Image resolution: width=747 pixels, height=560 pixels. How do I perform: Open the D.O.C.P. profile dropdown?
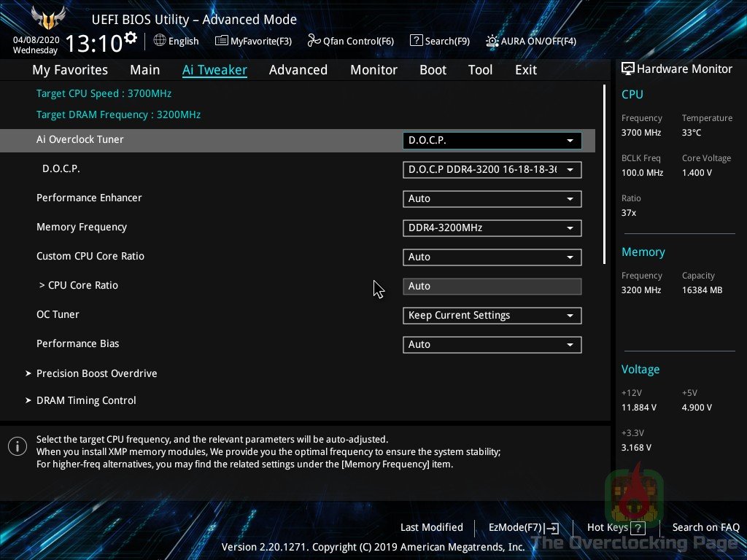pos(492,170)
